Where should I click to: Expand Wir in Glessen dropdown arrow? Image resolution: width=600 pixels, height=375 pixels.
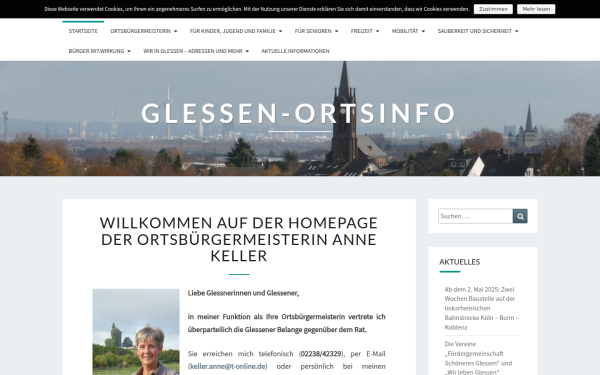pos(247,51)
